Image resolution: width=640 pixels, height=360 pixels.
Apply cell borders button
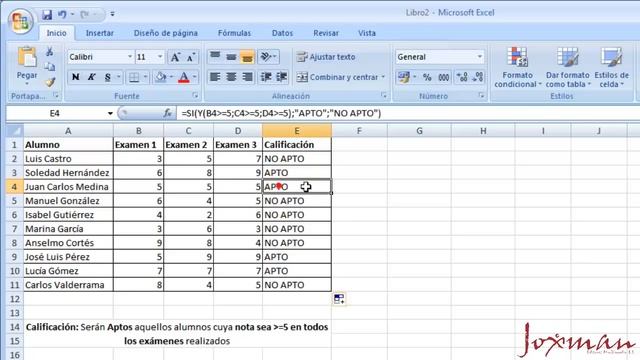coord(134,77)
